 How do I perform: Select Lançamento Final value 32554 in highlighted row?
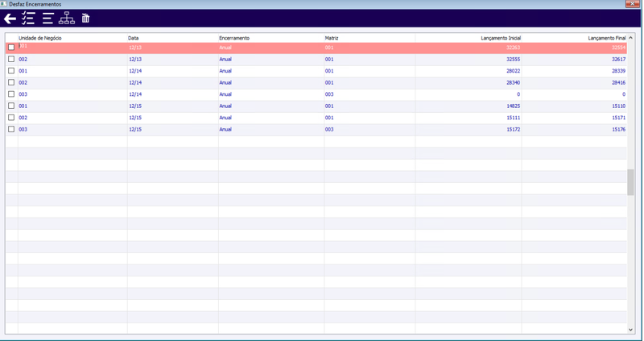pos(618,48)
